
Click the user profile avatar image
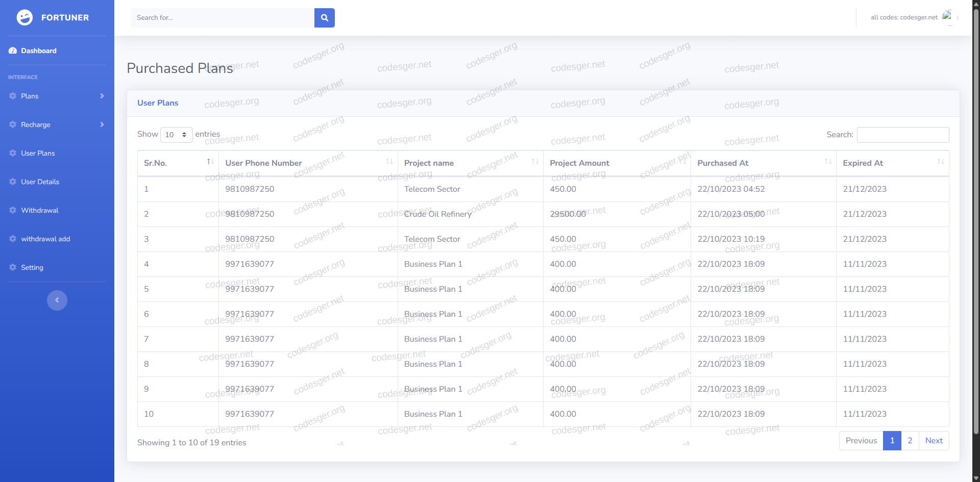tap(947, 16)
